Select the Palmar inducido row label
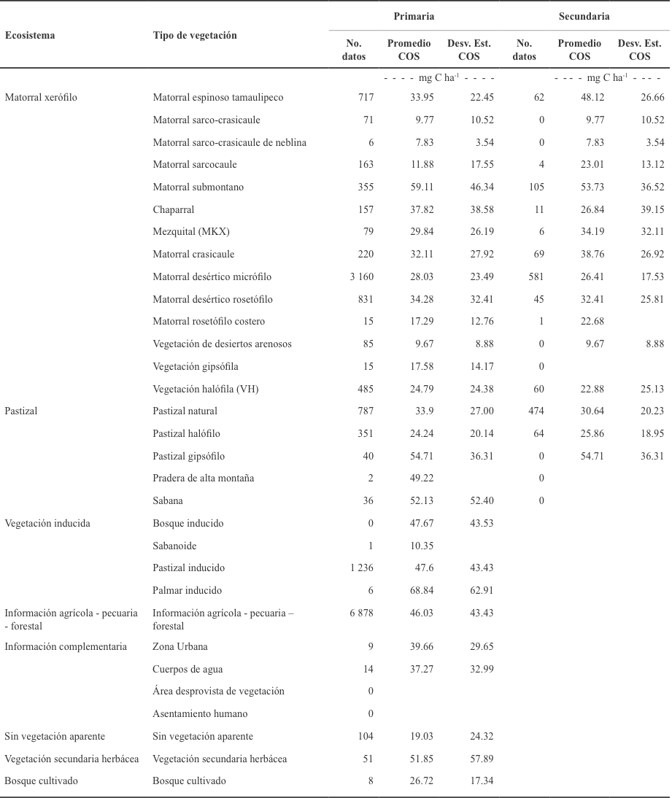The width and height of the screenshot is (672, 798). (187, 590)
